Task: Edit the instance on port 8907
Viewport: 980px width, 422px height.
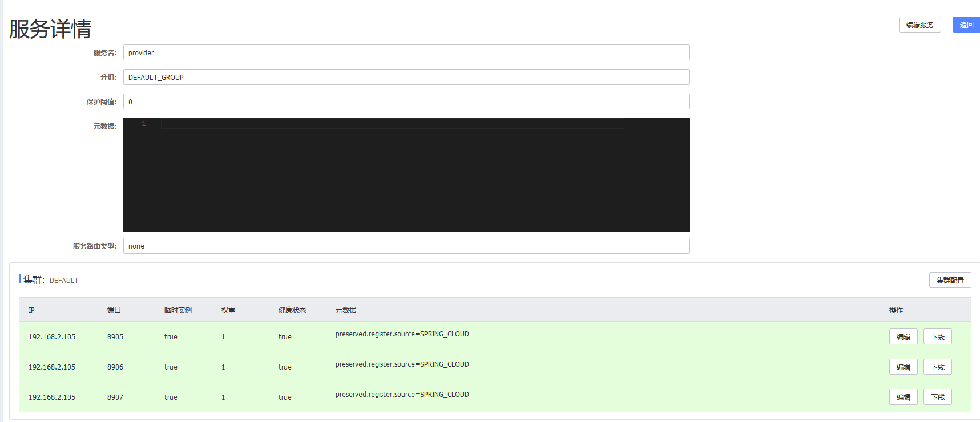Action: (903, 397)
